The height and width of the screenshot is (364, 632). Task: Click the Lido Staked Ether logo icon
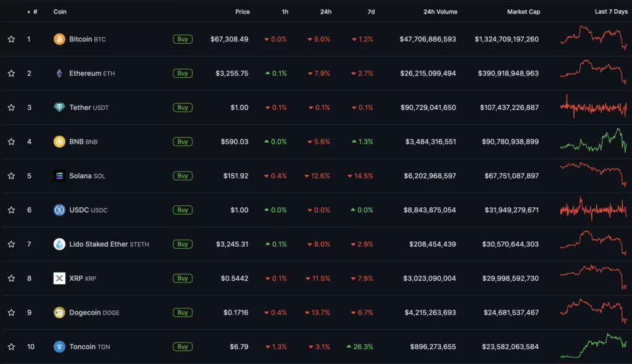pos(59,244)
